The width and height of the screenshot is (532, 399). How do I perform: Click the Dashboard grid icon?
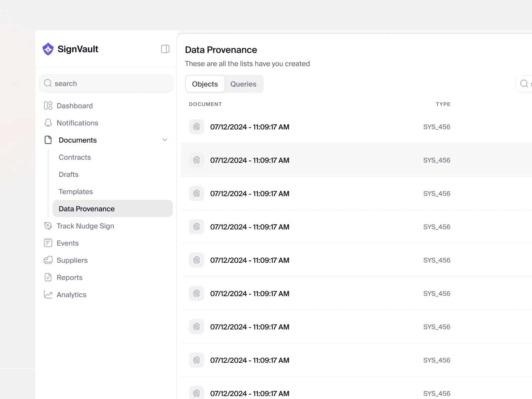point(48,106)
